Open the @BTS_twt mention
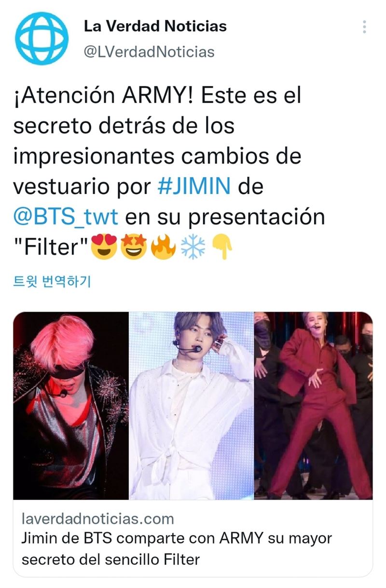Screen dimensions: 386x588 tap(66, 217)
